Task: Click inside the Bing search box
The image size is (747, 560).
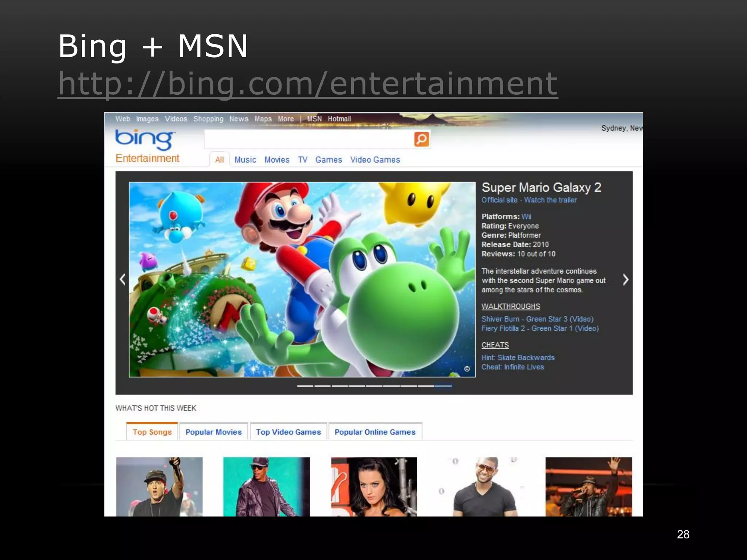Action: (x=309, y=139)
